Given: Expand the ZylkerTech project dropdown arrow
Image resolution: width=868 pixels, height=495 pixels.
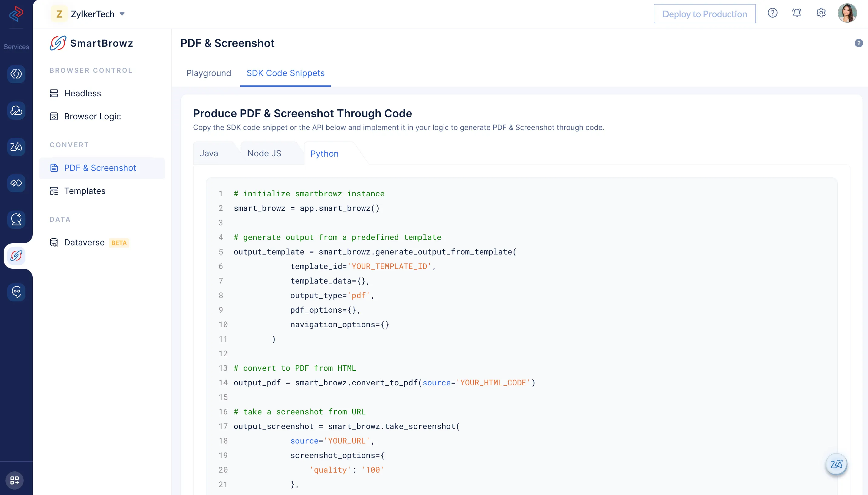Looking at the screenshot, I should pyautogui.click(x=122, y=14).
